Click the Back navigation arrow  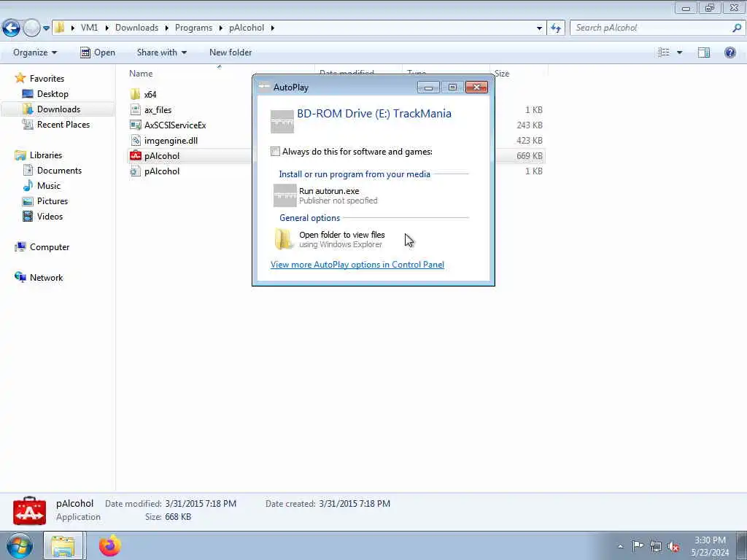(12, 28)
